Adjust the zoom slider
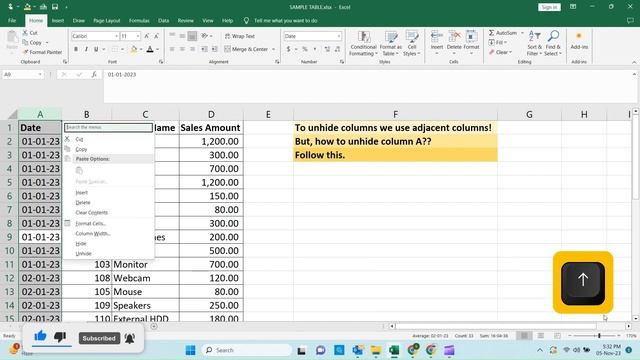Viewport: 640px width, 360px height. click(599, 336)
